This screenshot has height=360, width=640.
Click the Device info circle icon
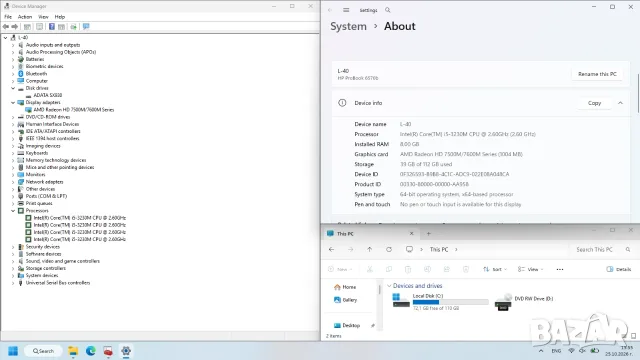coord(342,103)
